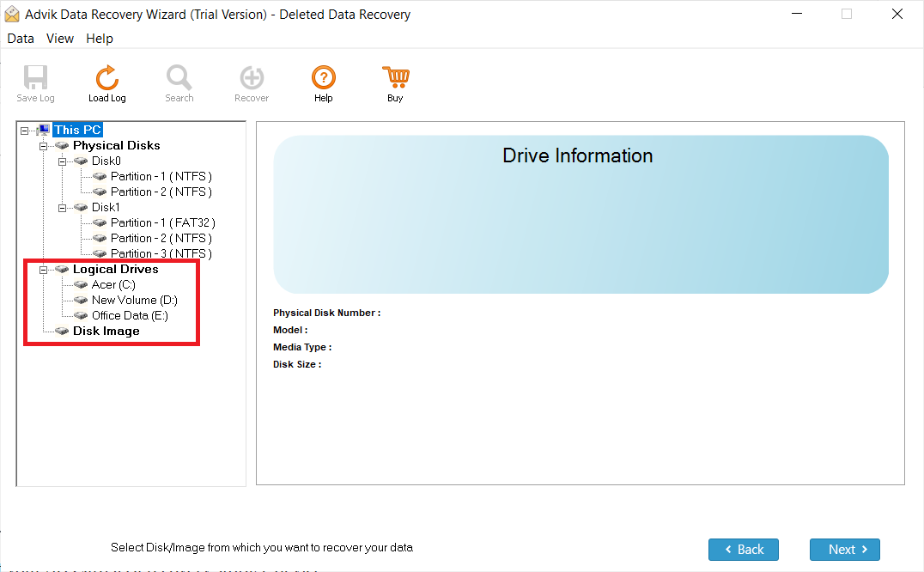This screenshot has width=924, height=572.
Task: Close the Advik Data Recovery window
Action: [897, 14]
